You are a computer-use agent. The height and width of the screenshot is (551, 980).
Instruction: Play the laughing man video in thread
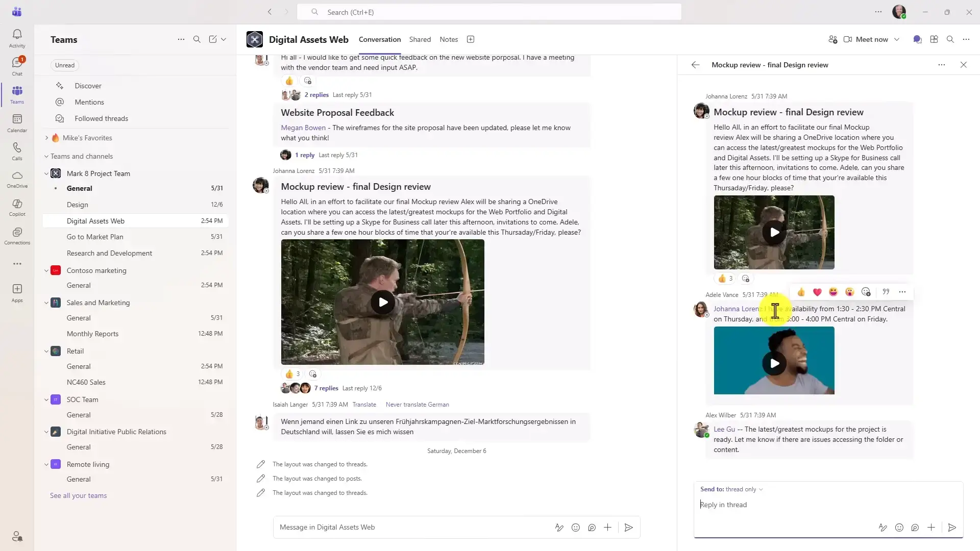(774, 363)
